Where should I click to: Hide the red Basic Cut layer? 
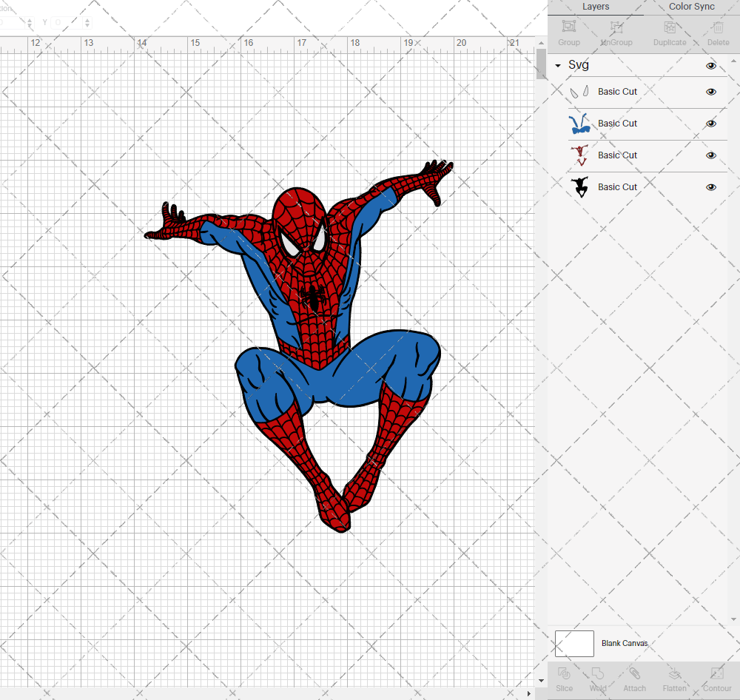pos(711,155)
